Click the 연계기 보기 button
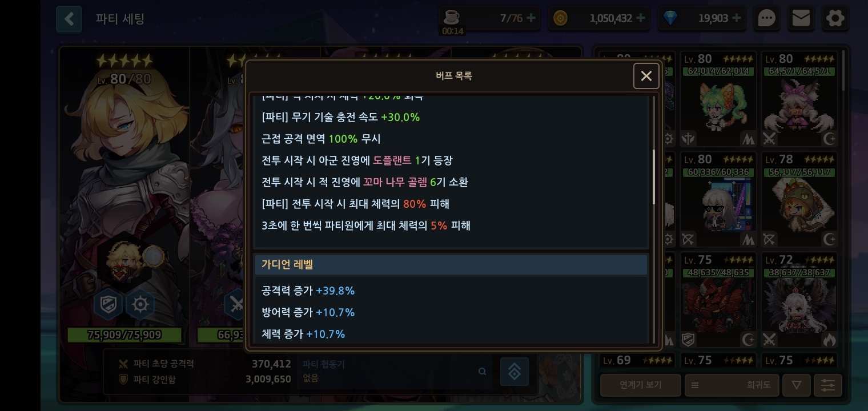 tap(640, 385)
